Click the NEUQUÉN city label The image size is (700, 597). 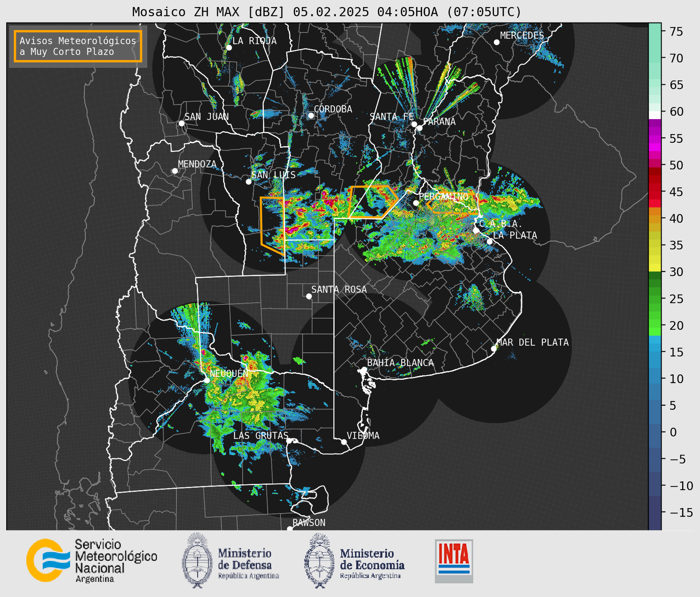click(x=229, y=373)
